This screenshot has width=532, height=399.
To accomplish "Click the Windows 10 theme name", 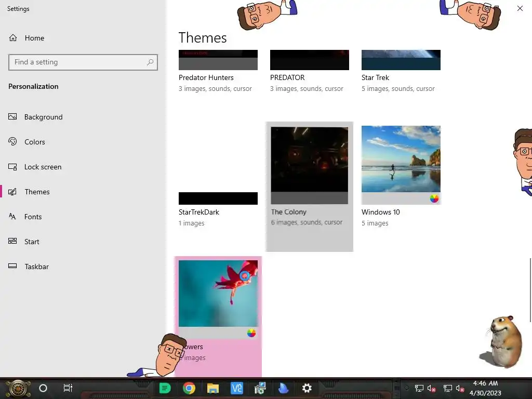I will click(x=381, y=212).
